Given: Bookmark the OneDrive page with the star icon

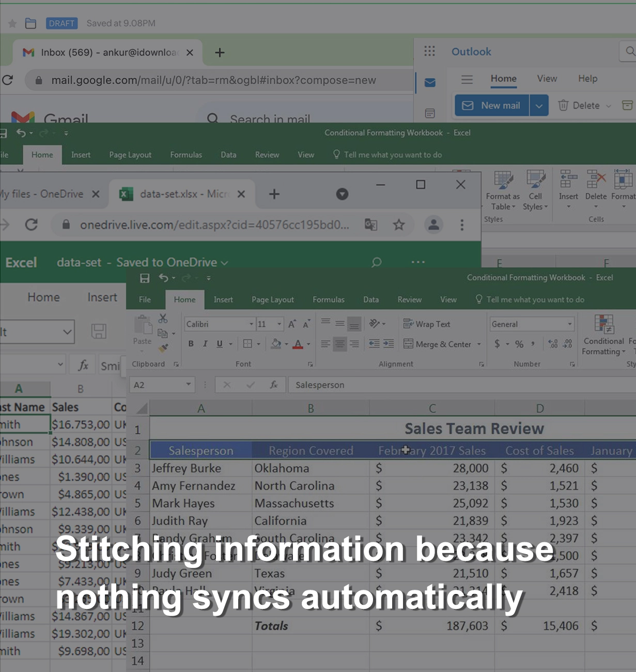Looking at the screenshot, I should [x=398, y=225].
